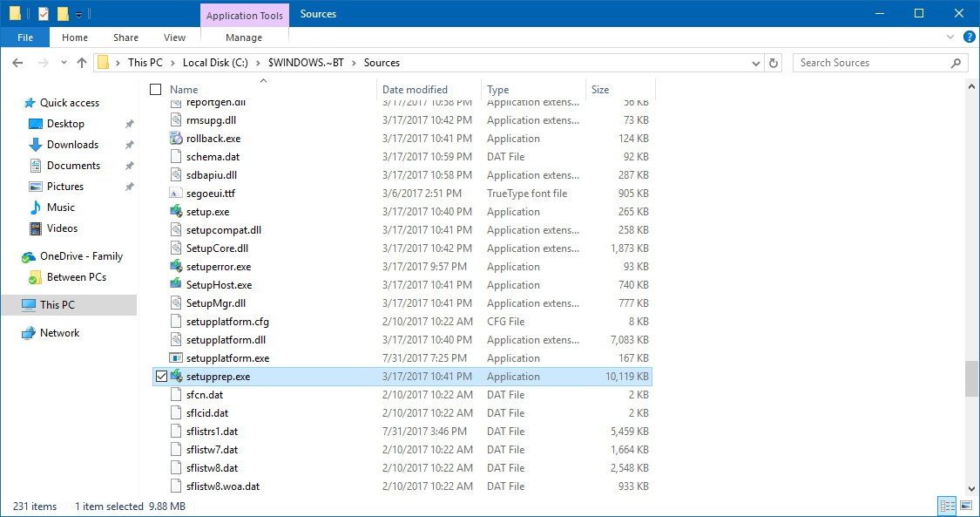The image size is (980, 517).
Task: Uncheck the setupprep.exe checkbox
Action: 162,376
